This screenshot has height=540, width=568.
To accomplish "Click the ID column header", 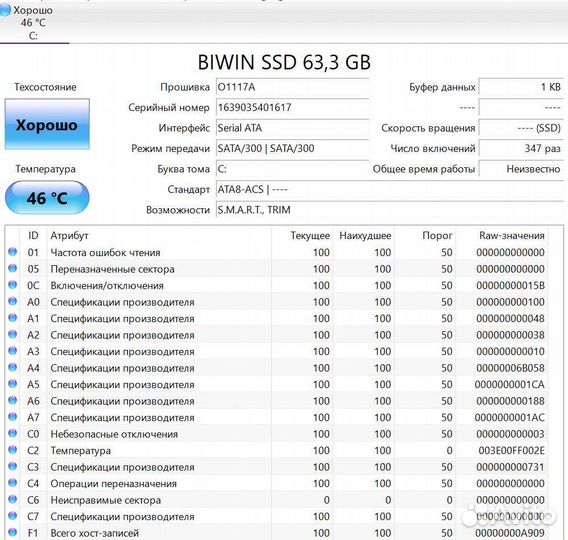I will tap(33, 236).
